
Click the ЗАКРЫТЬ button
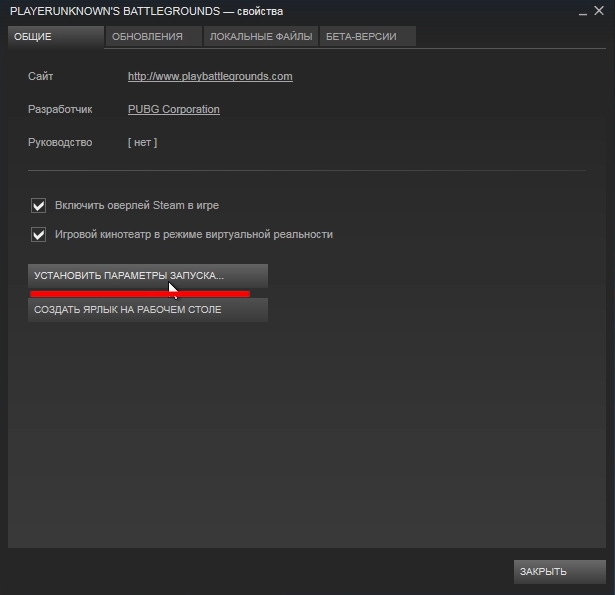coord(560,571)
